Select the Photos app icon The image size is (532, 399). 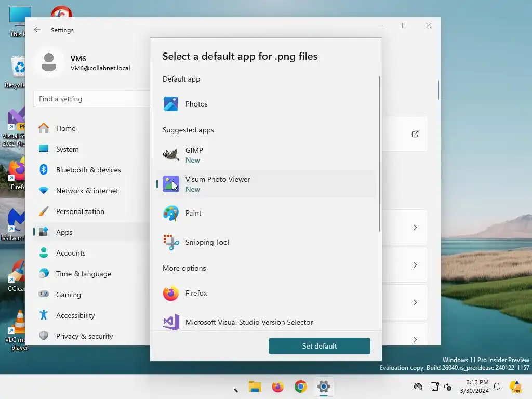170,104
